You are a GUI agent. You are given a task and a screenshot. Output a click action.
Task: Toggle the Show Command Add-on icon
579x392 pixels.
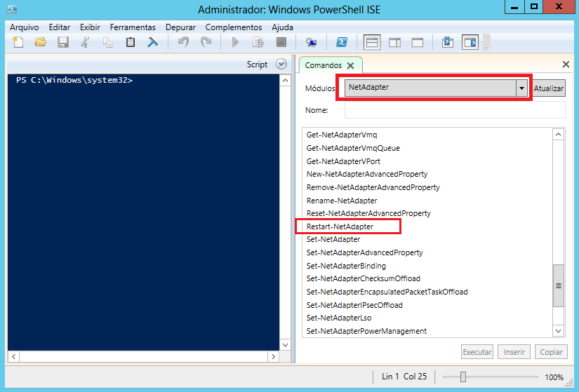point(470,43)
